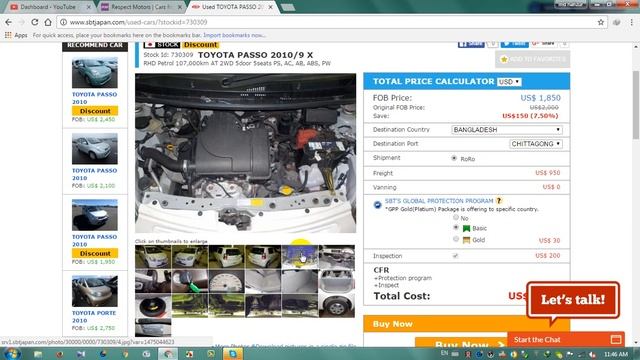Click the site info icon in address bar
The width and height of the screenshot is (640, 360).
coord(64,22)
